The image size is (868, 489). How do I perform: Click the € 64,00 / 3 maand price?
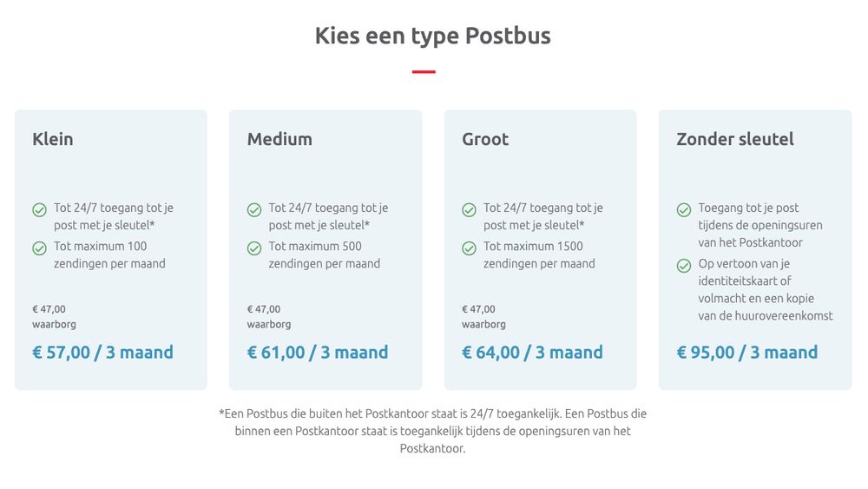click(533, 353)
